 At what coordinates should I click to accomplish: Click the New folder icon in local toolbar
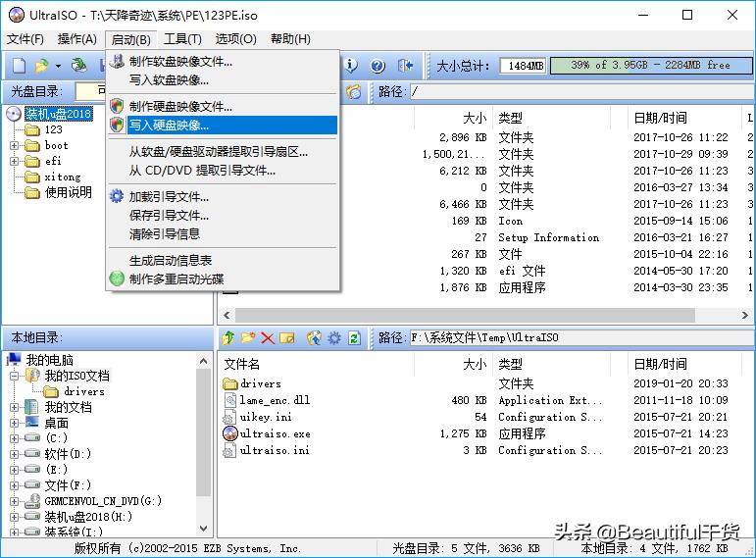click(248, 338)
